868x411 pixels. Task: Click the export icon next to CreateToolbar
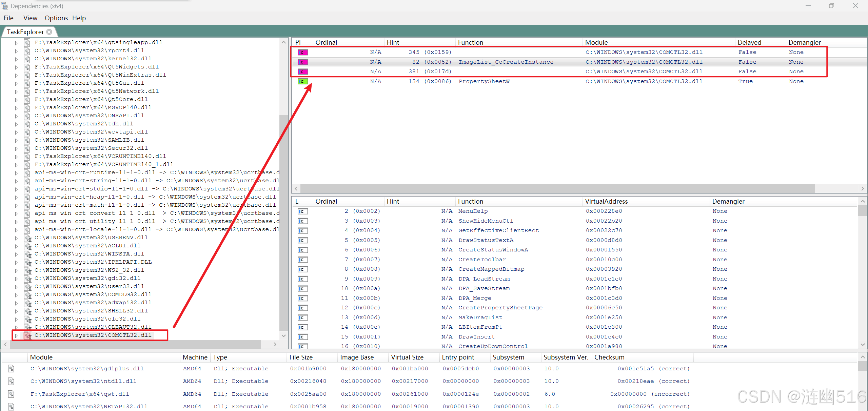coord(302,260)
